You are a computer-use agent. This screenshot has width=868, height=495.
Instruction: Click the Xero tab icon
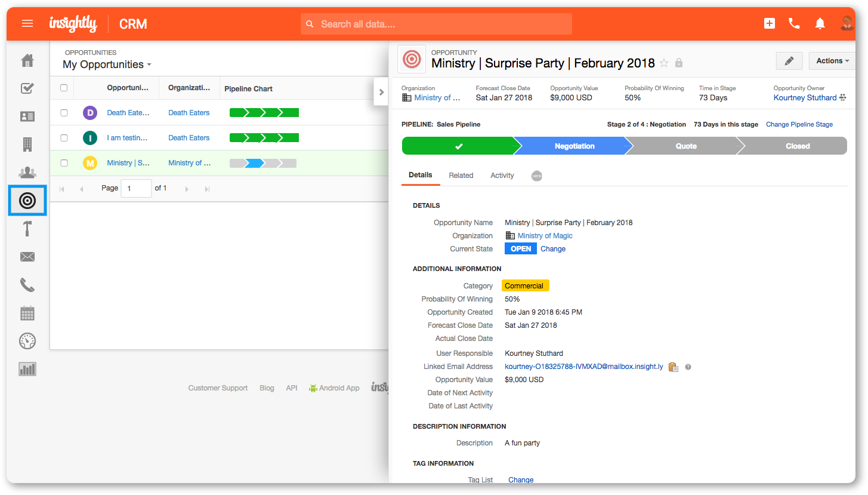(x=537, y=176)
